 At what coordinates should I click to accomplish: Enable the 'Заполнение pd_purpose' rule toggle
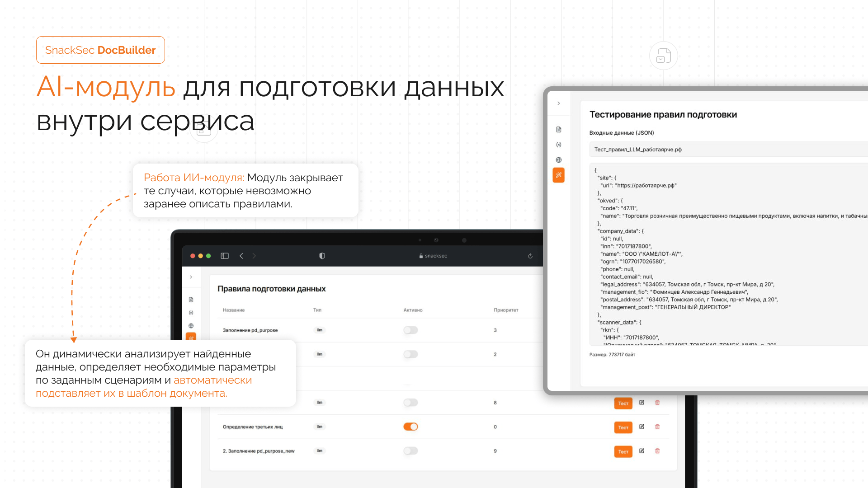pyautogui.click(x=410, y=330)
